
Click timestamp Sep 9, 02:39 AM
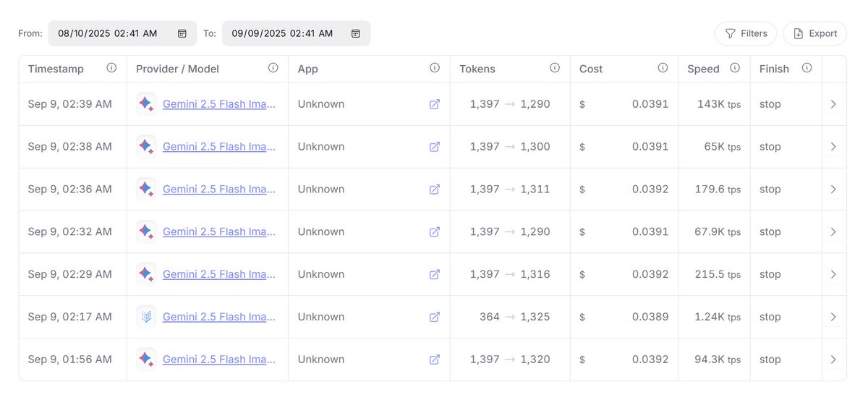click(x=70, y=104)
